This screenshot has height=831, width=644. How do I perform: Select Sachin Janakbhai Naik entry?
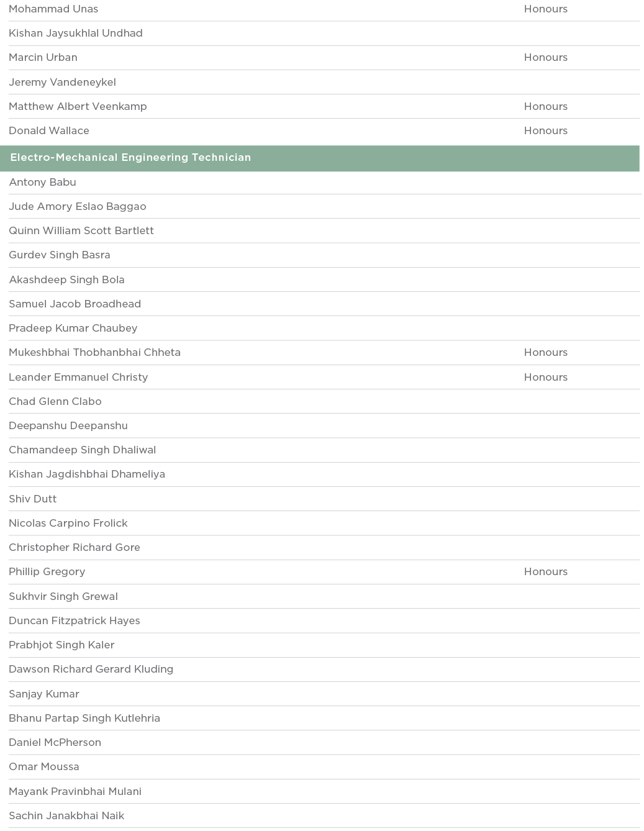click(66, 816)
